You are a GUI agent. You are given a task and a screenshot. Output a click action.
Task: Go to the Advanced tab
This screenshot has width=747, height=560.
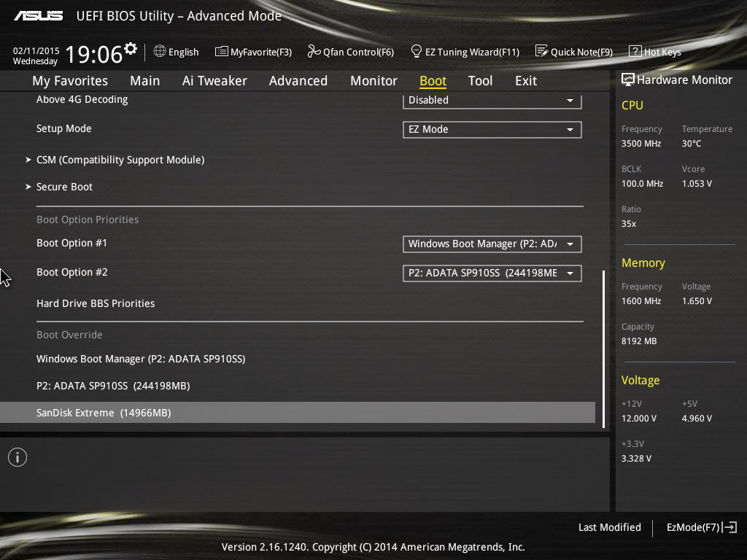[298, 81]
